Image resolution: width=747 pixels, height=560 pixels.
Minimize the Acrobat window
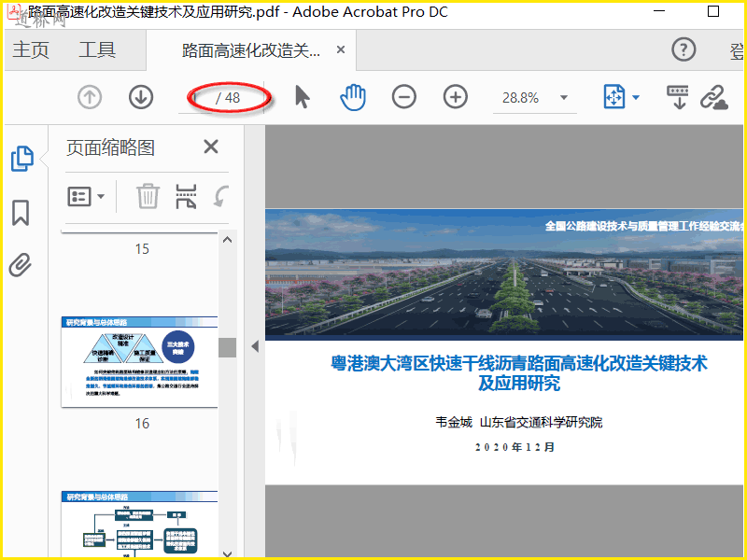pos(659,11)
